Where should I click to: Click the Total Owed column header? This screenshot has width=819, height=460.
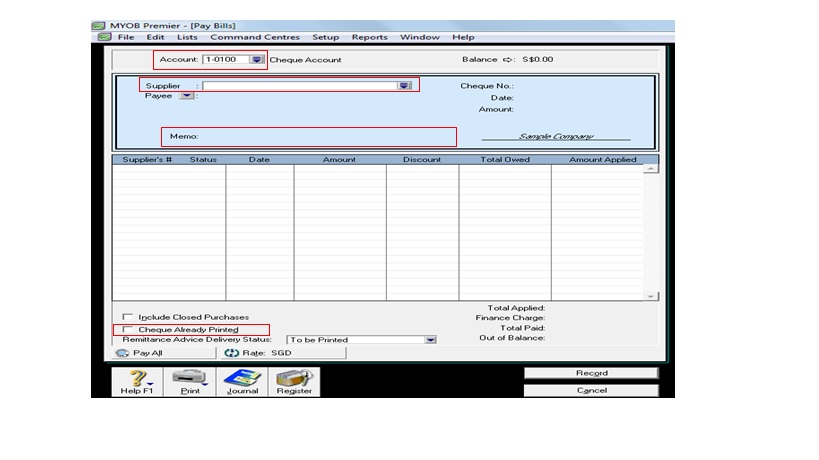point(505,159)
